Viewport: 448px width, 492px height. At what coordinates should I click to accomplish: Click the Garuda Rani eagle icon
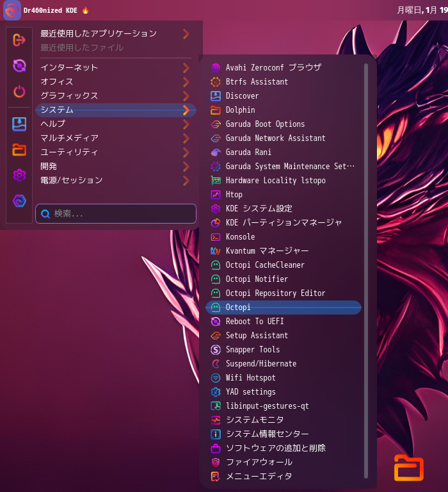coord(216,152)
